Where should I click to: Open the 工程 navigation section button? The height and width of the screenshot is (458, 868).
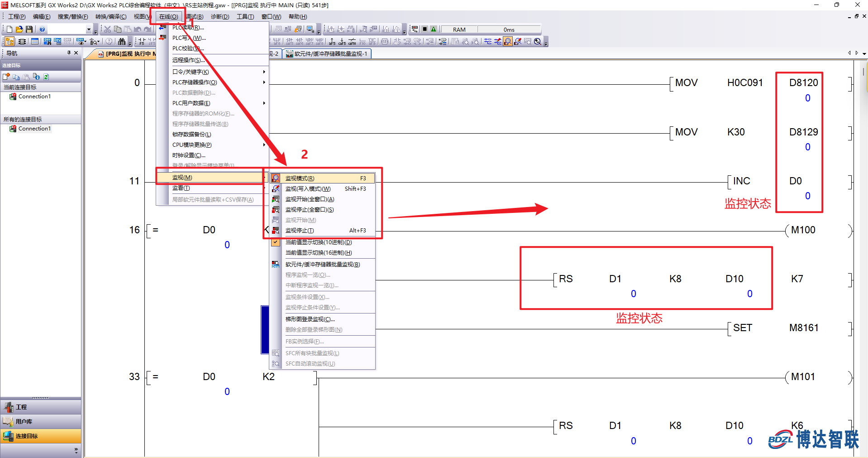41,407
